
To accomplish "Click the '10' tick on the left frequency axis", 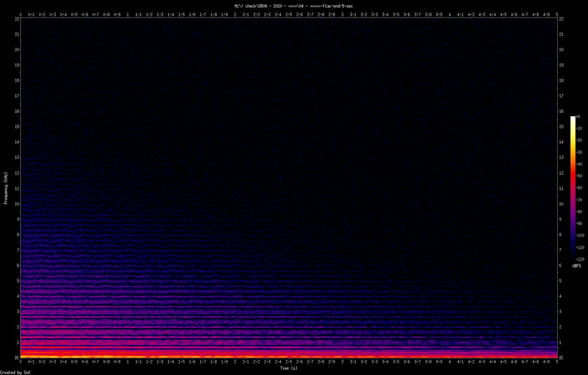I will 16,203.
